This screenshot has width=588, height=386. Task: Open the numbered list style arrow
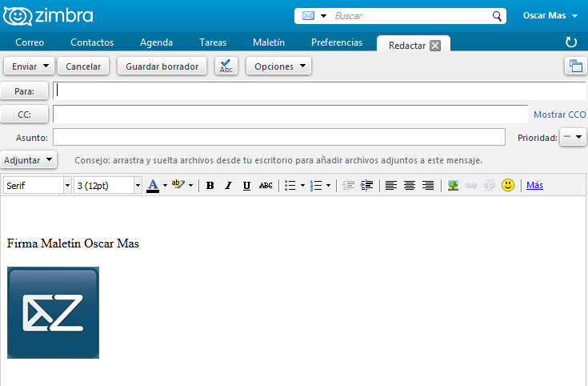(x=328, y=186)
